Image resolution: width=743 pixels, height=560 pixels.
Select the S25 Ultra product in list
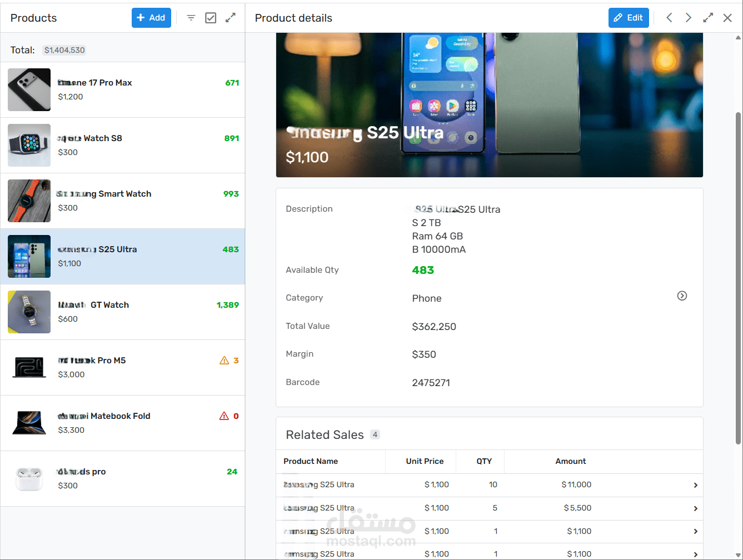122,256
